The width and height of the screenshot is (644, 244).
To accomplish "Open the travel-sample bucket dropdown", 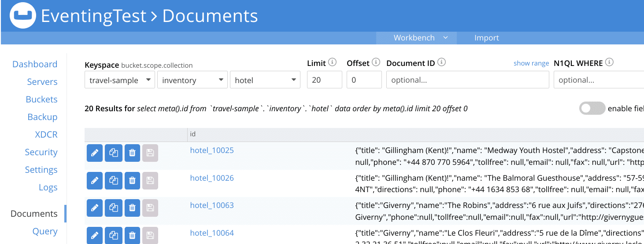I will [119, 80].
